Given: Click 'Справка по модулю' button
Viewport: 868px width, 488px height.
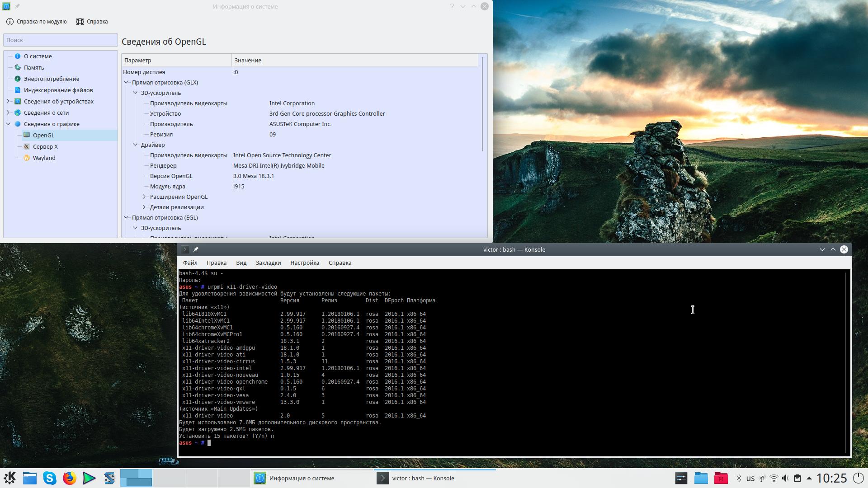Looking at the screenshot, I should click(x=37, y=22).
